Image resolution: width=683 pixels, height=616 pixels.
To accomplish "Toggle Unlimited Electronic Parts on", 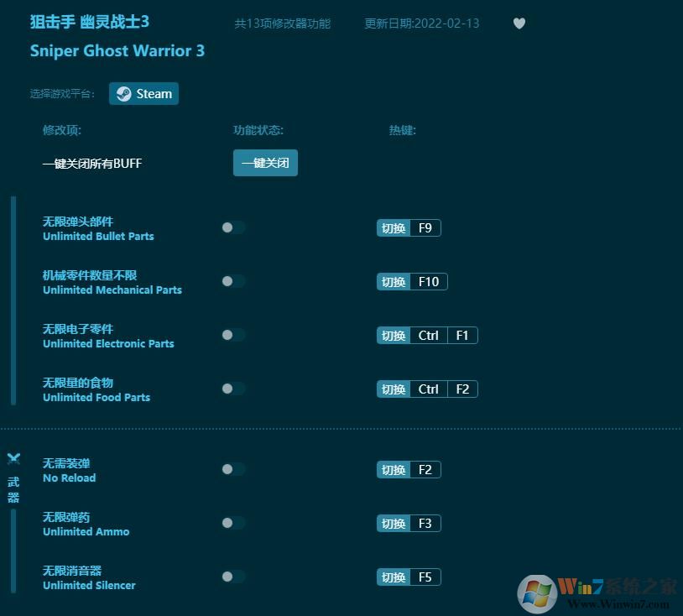I will click(x=232, y=335).
